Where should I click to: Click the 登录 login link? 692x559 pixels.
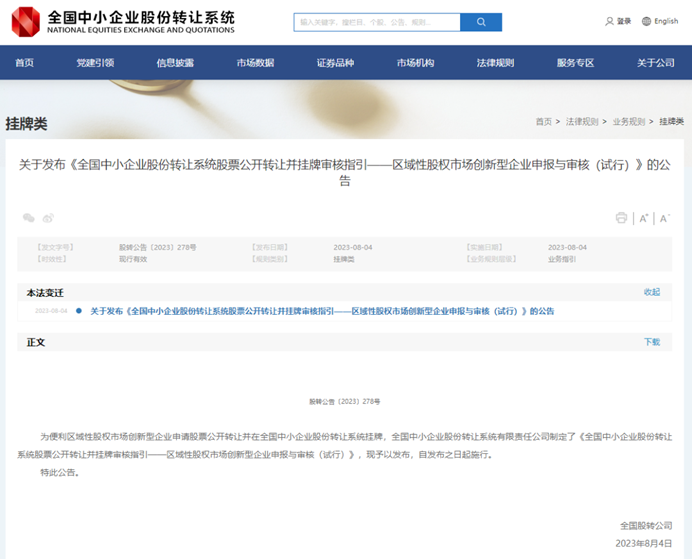click(x=624, y=21)
